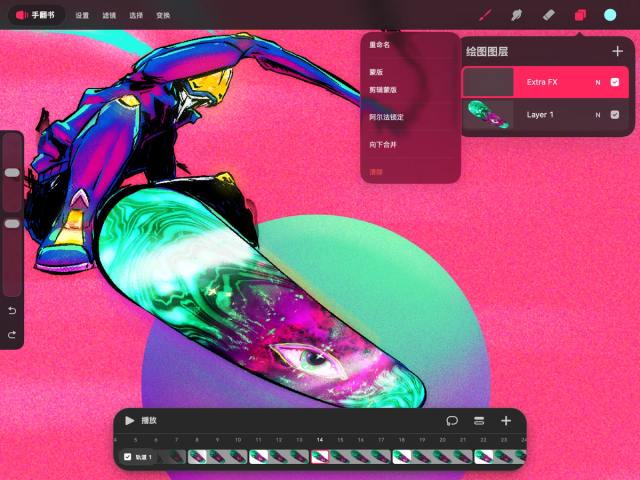Open the 滤镜 filters menu
The height and width of the screenshot is (480, 640).
click(x=109, y=16)
